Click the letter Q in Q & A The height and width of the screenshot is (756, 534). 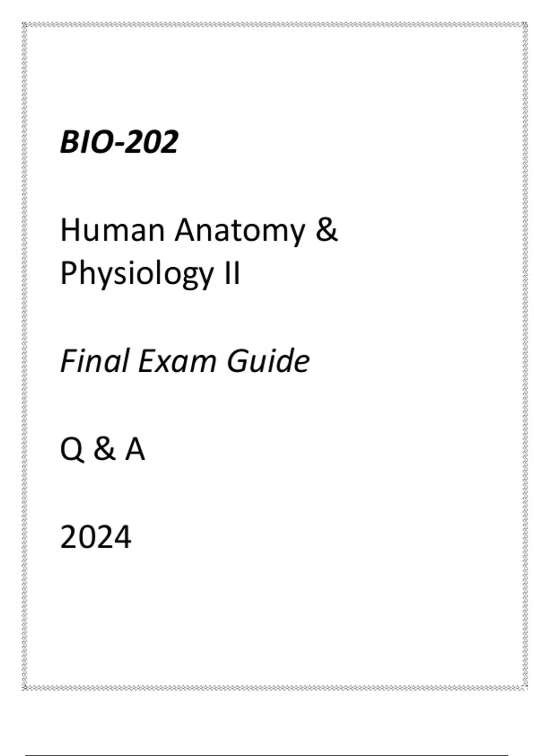(71, 449)
